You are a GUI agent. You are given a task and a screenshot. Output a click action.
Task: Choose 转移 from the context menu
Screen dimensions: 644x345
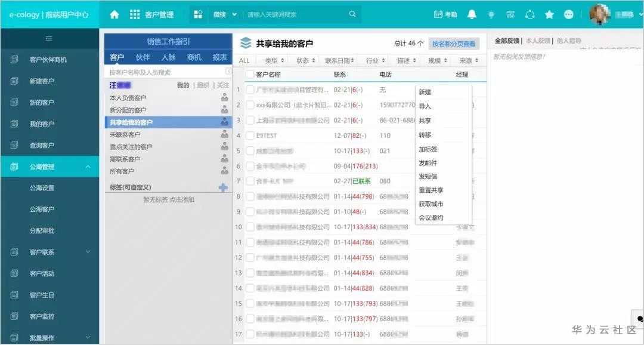click(425, 134)
